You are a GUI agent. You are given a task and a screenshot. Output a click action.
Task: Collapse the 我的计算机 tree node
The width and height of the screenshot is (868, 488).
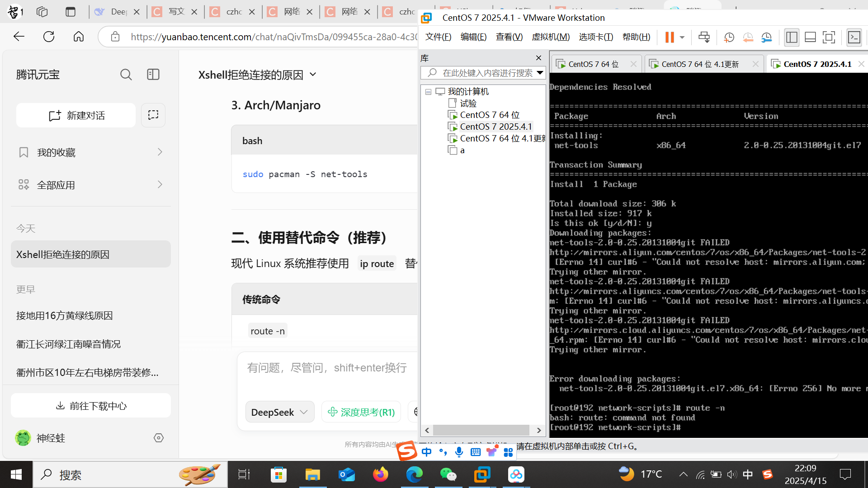pyautogui.click(x=428, y=92)
